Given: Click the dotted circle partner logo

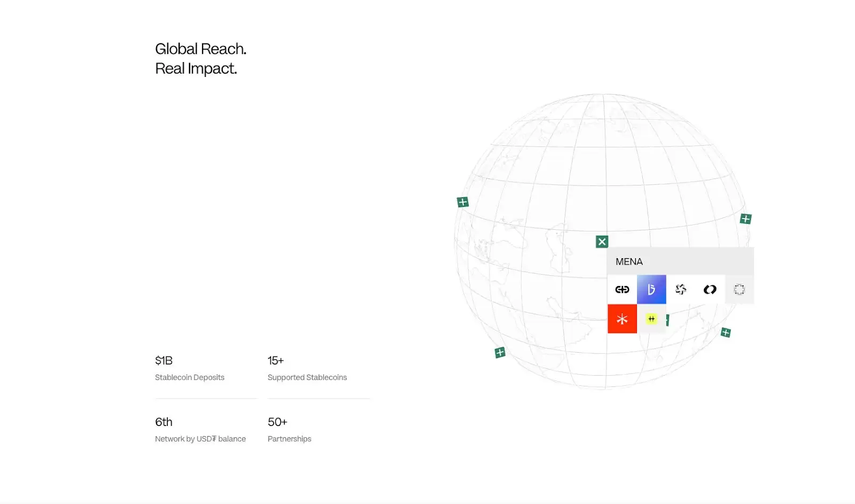Looking at the screenshot, I should click(739, 290).
